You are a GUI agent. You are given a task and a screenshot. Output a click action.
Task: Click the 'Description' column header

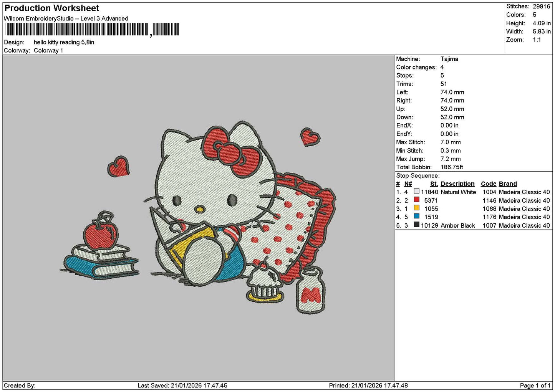pos(457,184)
